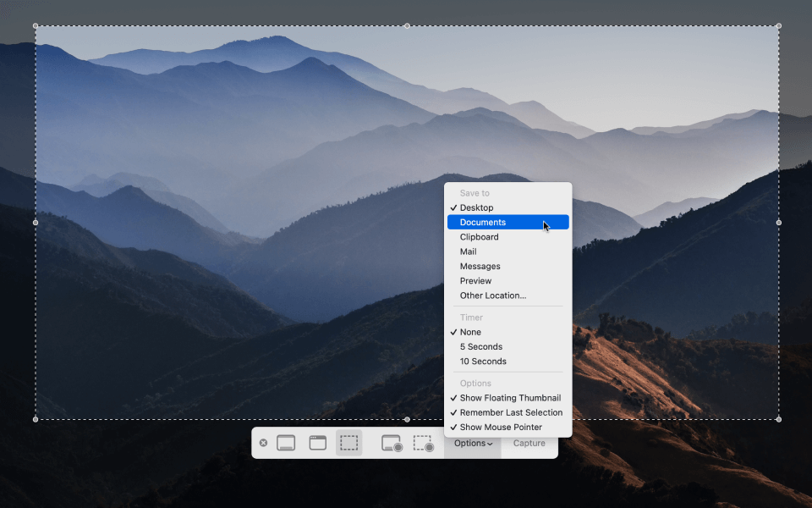The height and width of the screenshot is (508, 812).
Task: Select the Record Entire Screen tool
Action: point(392,442)
